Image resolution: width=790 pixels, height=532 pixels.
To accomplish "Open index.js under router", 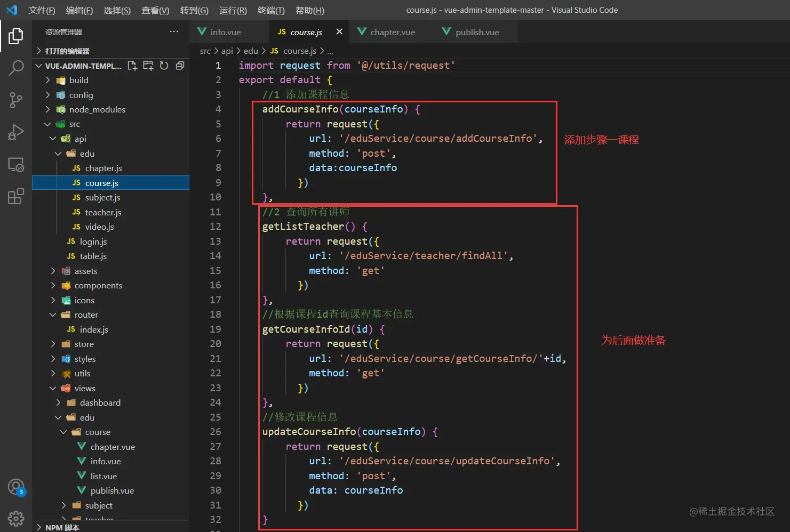I will (x=110, y=329).
